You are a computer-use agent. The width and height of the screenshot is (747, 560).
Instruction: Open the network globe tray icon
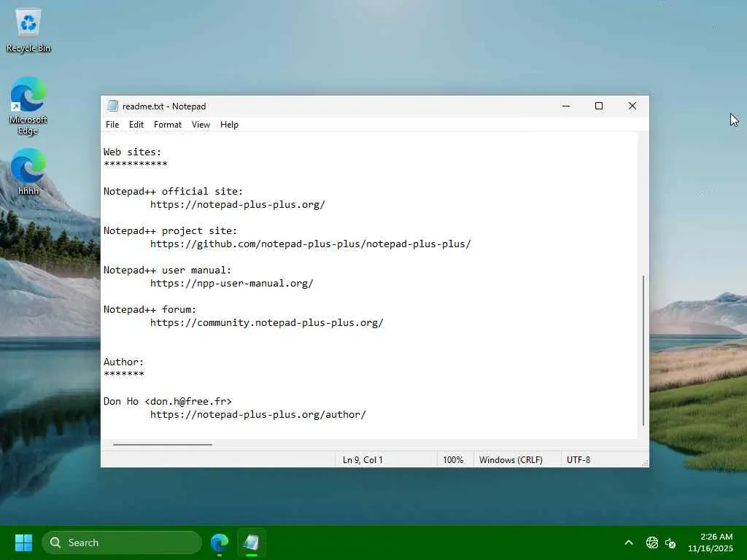[651, 542]
